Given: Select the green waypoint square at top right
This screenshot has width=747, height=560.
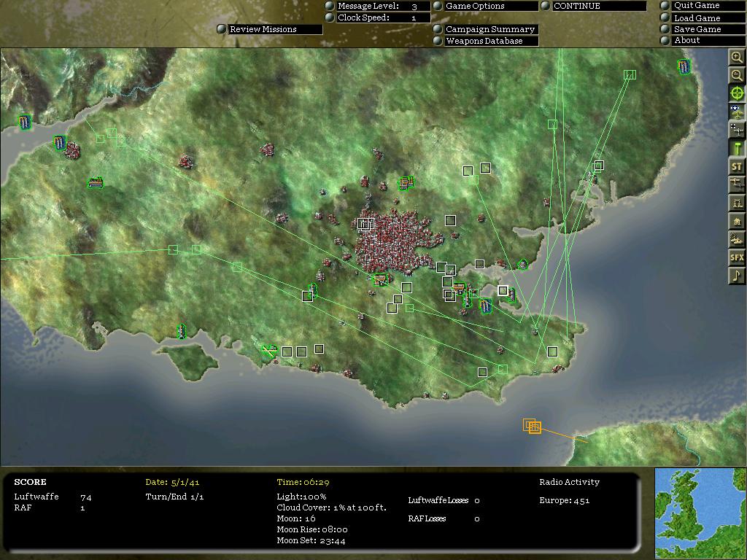Looking at the screenshot, I should click(630, 75).
